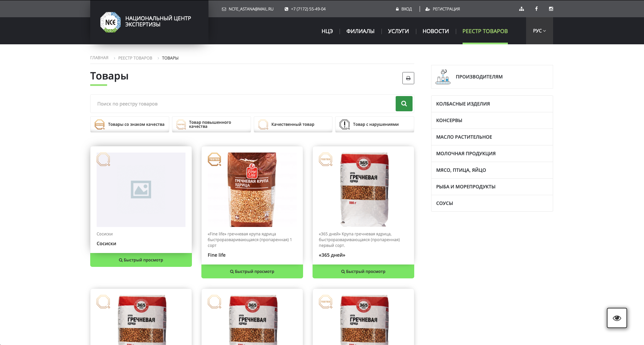Click the badge icon in Товар повышенного качества
The width and height of the screenshot is (644, 345).
click(x=181, y=124)
